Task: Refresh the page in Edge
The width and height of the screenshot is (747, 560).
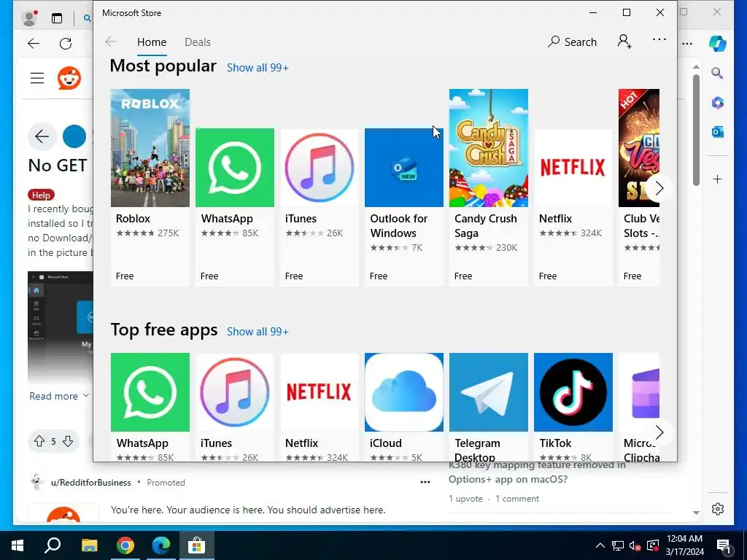Action: point(66,44)
